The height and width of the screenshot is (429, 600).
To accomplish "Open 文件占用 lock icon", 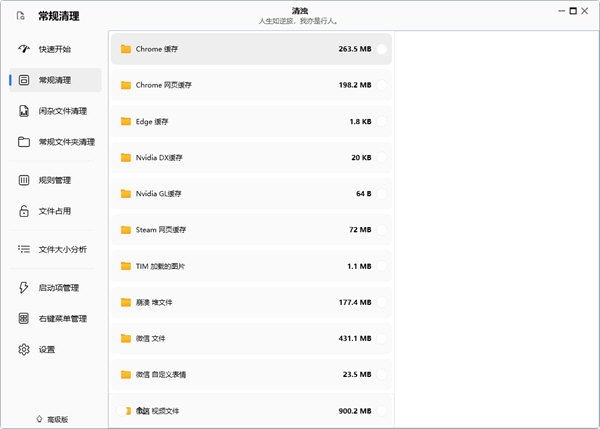I will (x=24, y=211).
